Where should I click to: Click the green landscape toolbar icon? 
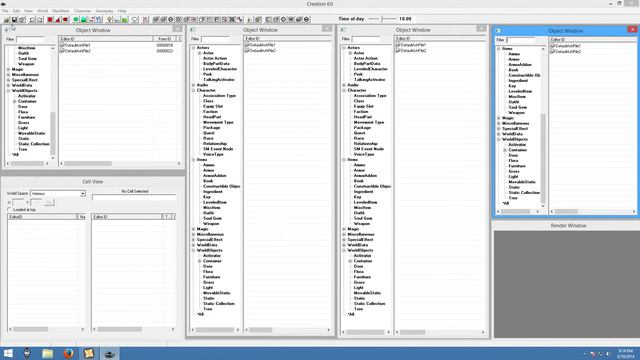(x=125, y=20)
